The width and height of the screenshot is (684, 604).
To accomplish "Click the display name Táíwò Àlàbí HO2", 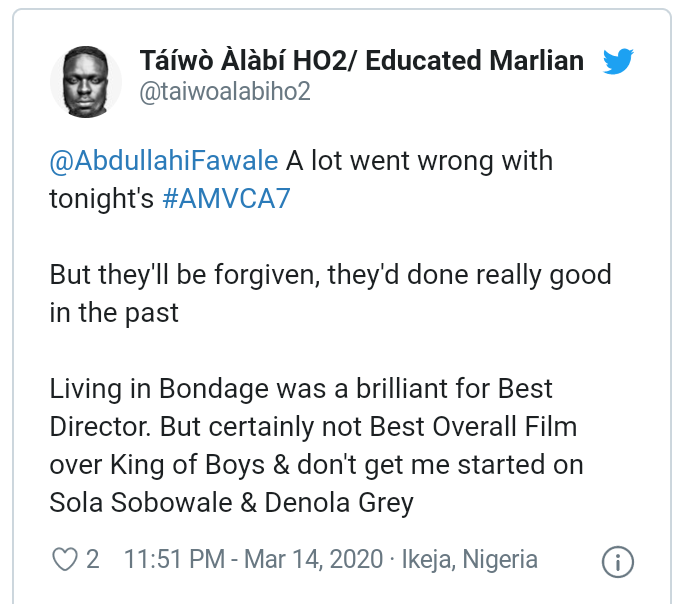I will coord(360,60).
